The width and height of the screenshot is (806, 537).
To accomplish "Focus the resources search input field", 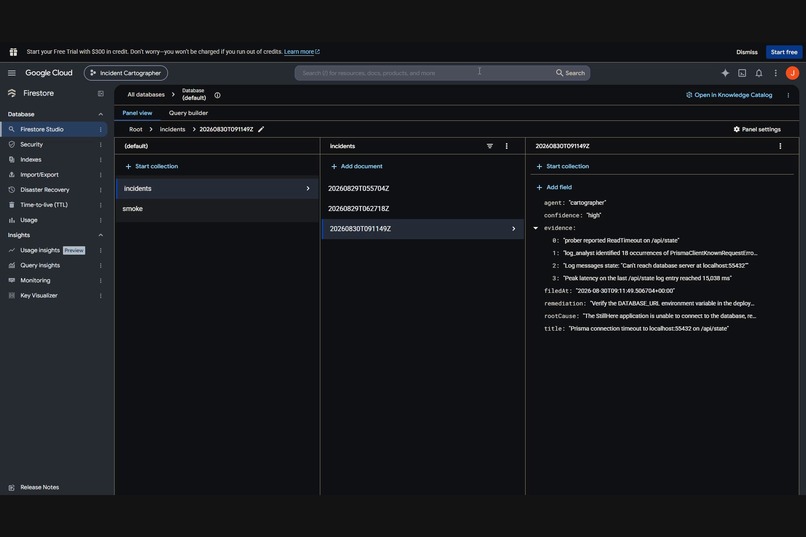I will [x=426, y=73].
